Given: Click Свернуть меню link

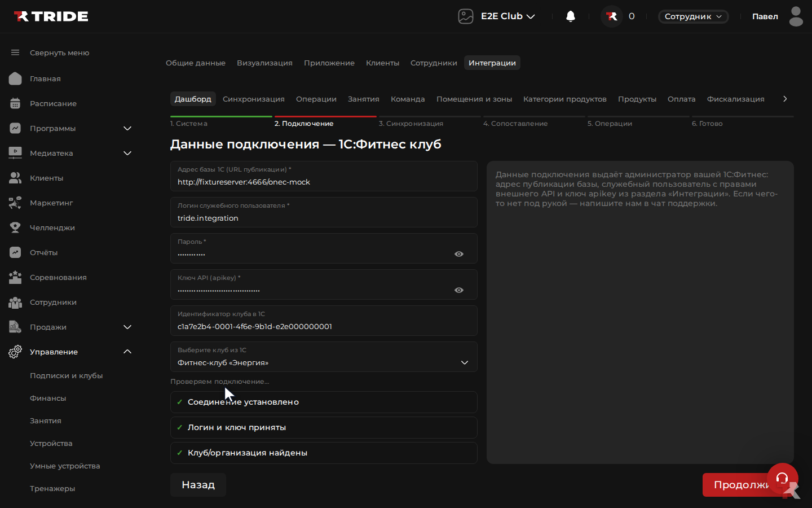Looking at the screenshot, I should coord(60,52).
